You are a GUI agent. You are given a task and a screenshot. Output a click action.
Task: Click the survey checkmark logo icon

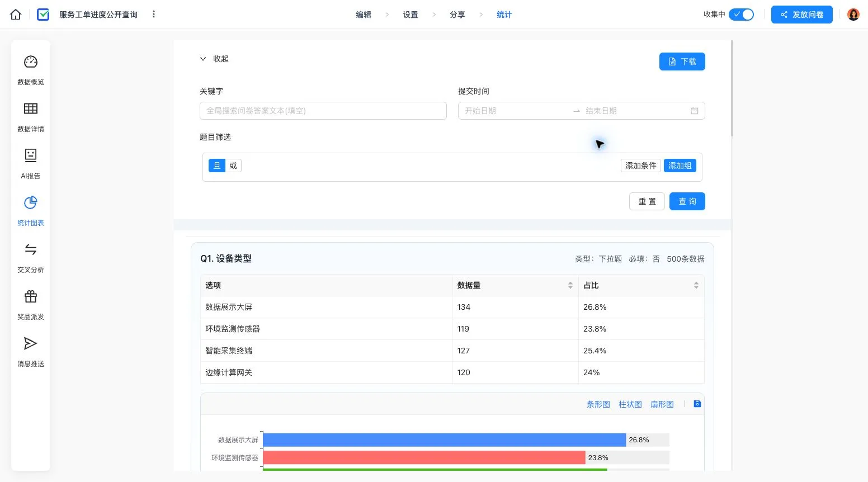coord(43,15)
